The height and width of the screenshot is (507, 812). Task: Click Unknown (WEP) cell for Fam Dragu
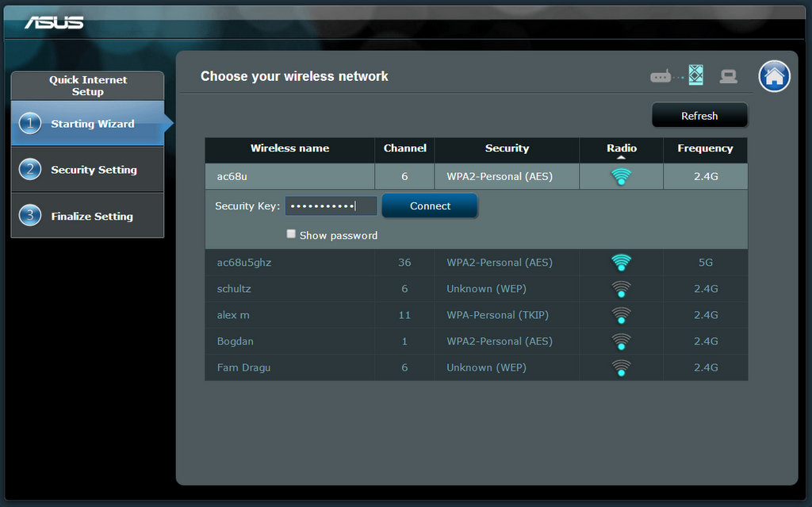tap(507, 367)
